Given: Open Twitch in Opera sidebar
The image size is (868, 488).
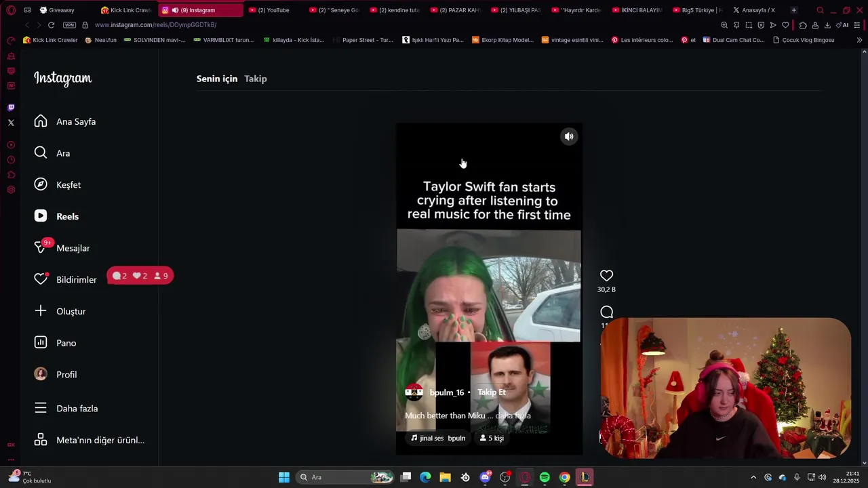Looking at the screenshot, I should tap(11, 107).
